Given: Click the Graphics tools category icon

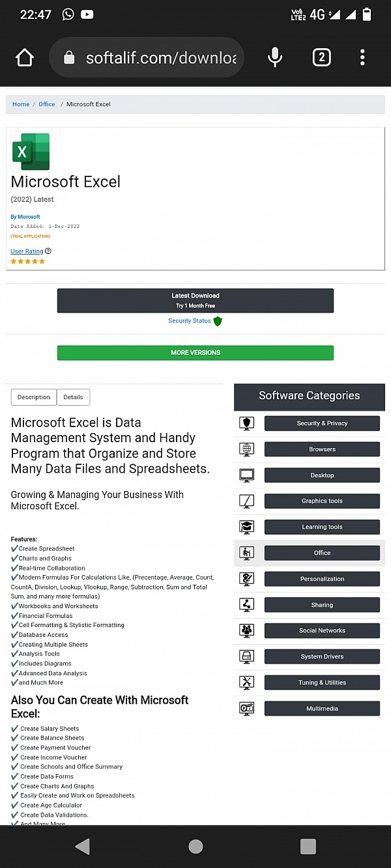Looking at the screenshot, I should click(246, 501).
